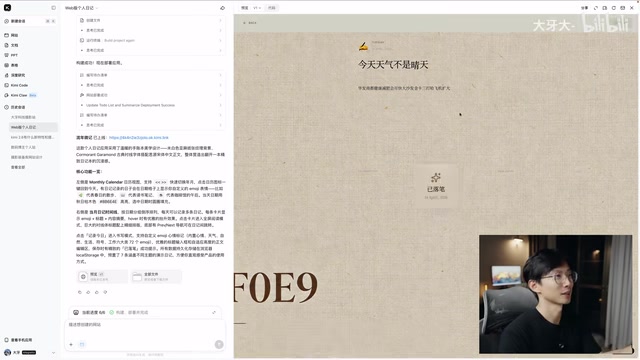Refresh the website preview icon
Screen dimensions: 640x360
tap(613, 8)
